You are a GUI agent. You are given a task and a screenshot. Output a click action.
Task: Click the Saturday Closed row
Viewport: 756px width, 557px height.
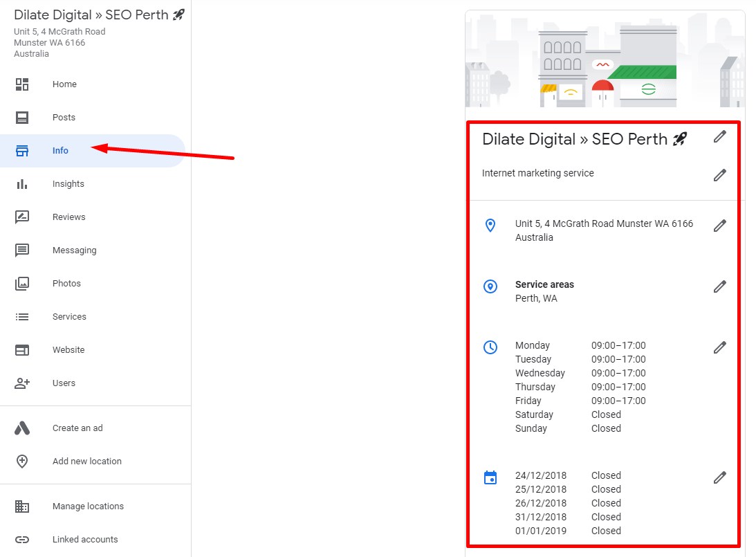(x=569, y=414)
